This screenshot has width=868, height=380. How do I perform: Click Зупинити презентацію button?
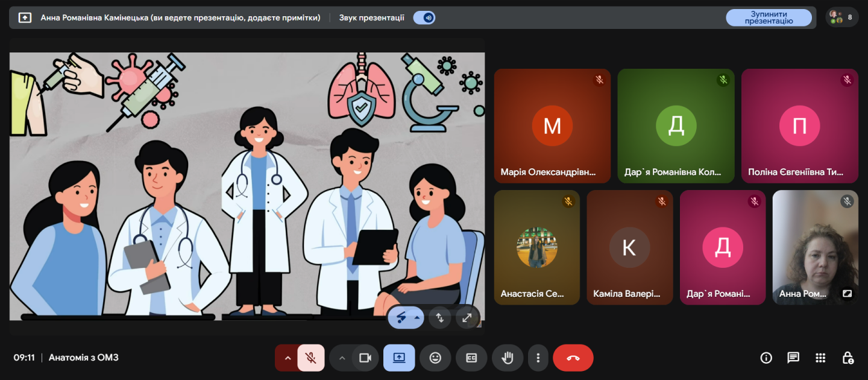[769, 17]
